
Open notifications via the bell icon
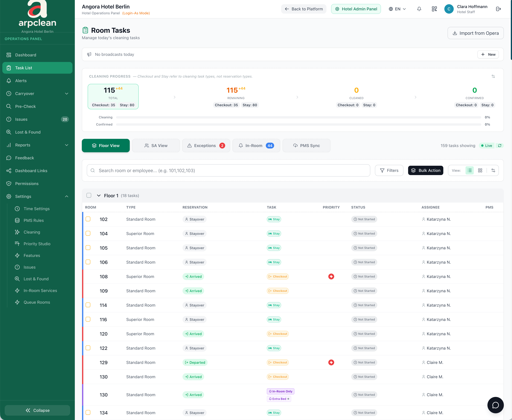(x=419, y=9)
